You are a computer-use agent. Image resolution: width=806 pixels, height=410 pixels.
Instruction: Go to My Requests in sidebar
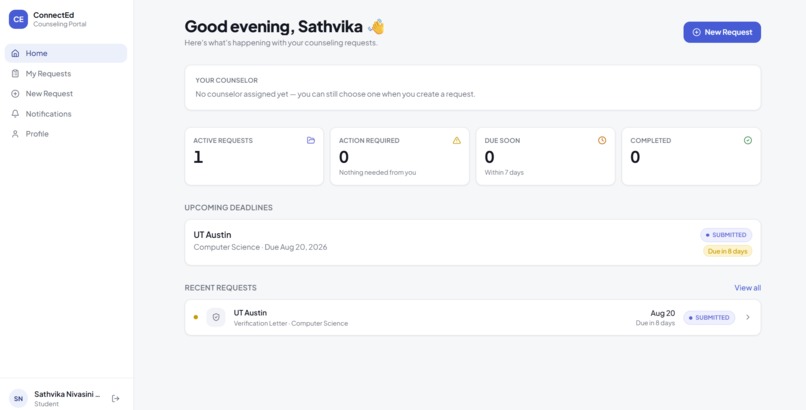coord(66,73)
